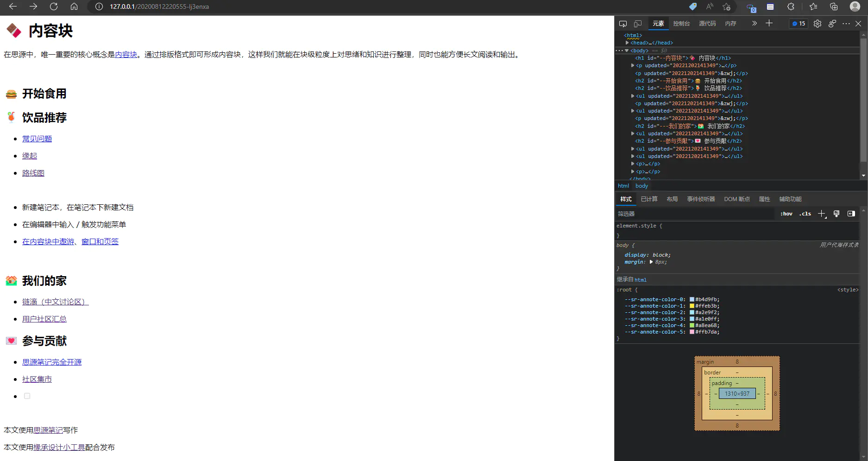Reload the page with the refresh icon
This screenshot has width=868, height=461.
(54, 6)
